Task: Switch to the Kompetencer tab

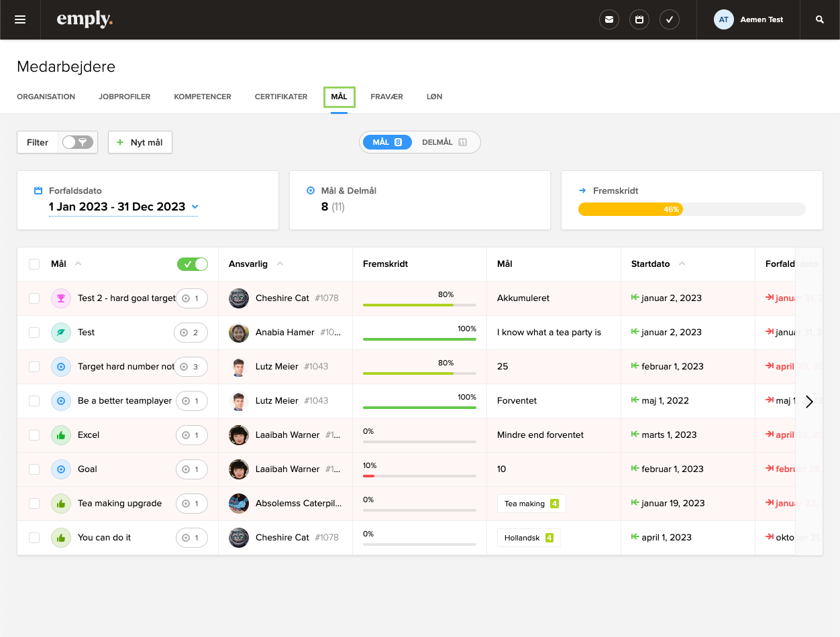Action: coord(202,97)
